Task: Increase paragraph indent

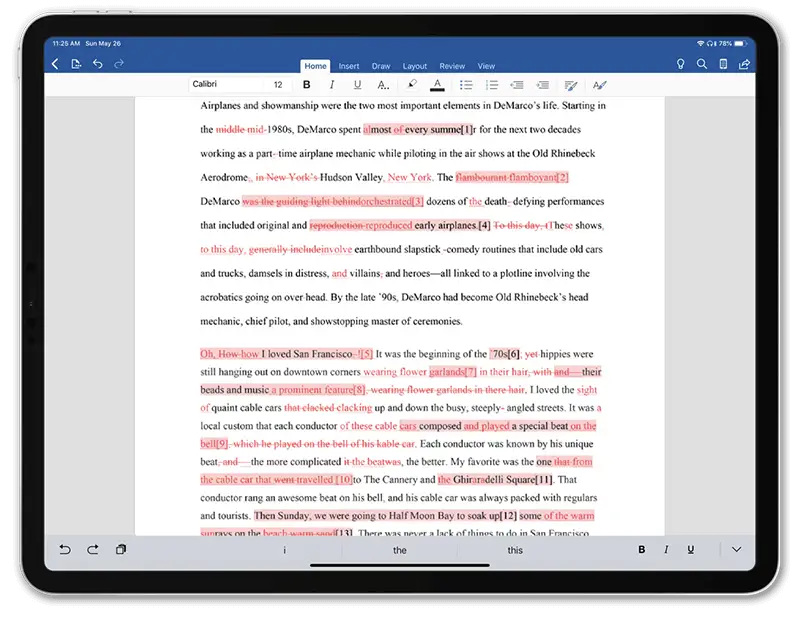Action: [542, 85]
